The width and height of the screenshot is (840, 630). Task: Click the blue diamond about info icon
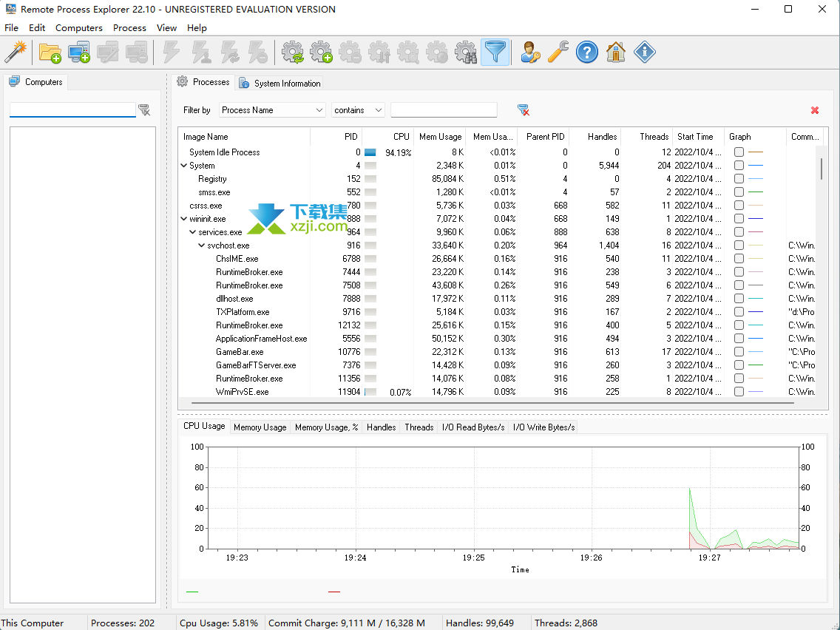click(x=645, y=52)
